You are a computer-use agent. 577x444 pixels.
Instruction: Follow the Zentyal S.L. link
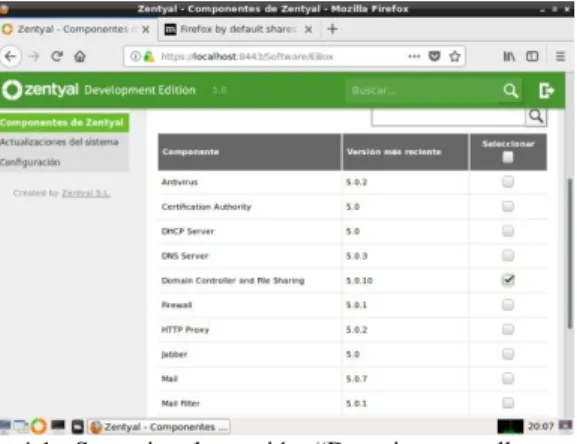86,193
